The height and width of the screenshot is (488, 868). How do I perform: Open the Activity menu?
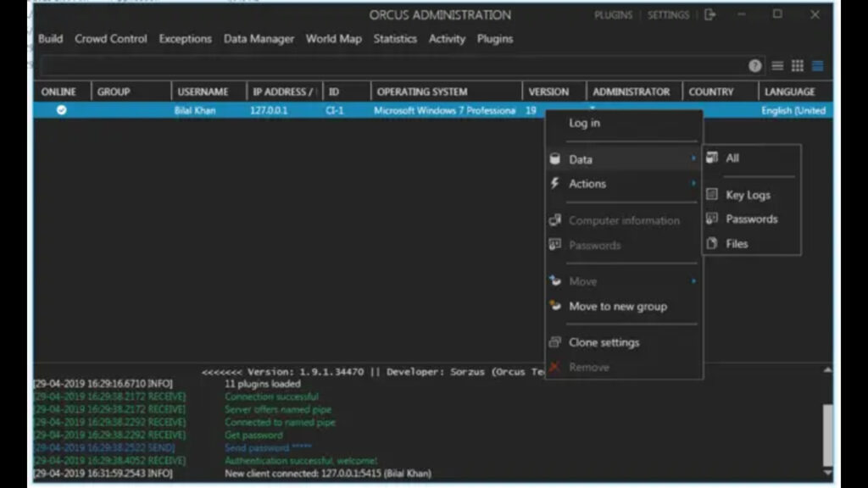447,39
